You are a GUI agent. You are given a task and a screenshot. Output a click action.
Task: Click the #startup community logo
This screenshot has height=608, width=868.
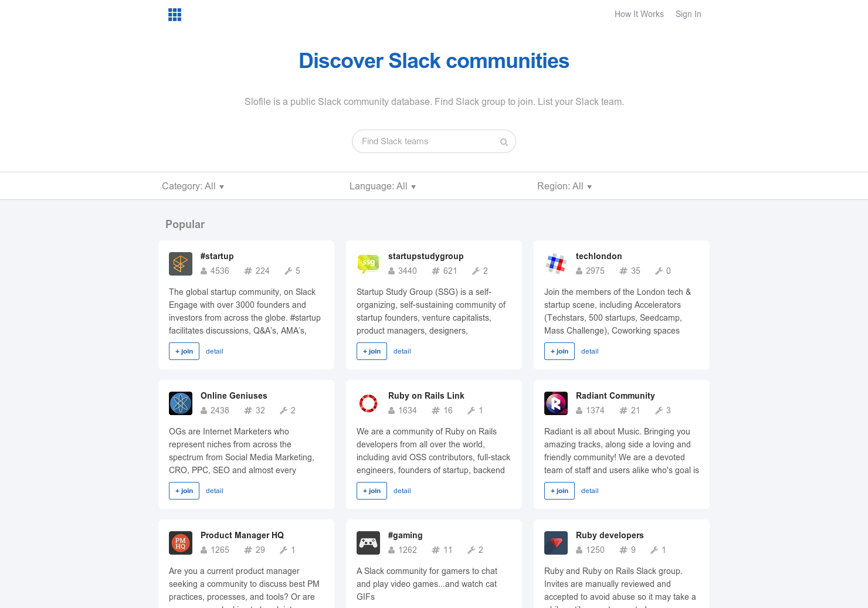tap(181, 264)
